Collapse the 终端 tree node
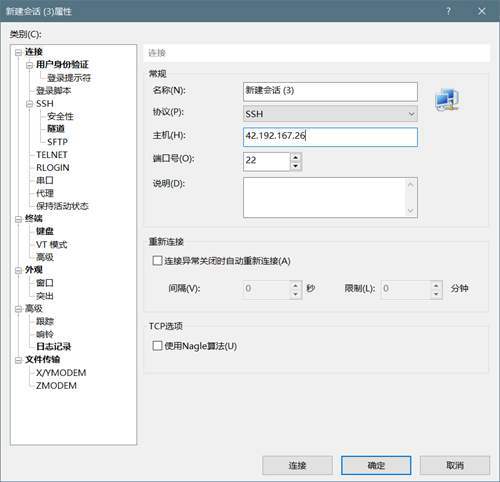The width and height of the screenshot is (500, 482). coord(18,219)
